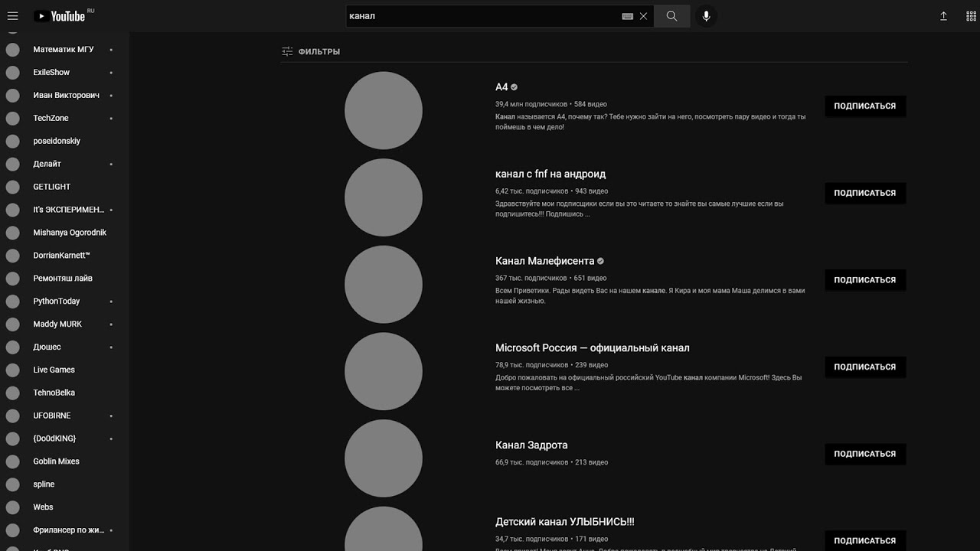Screen dimensions: 980x551
Task: Open Детский канал УЛЫБНИСЬ!!! title
Action: [564, 522]
